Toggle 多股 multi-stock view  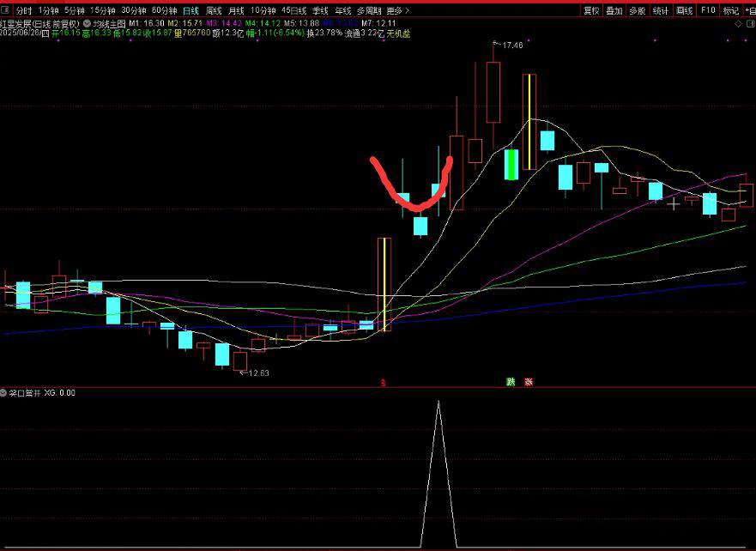pos(637,11)
